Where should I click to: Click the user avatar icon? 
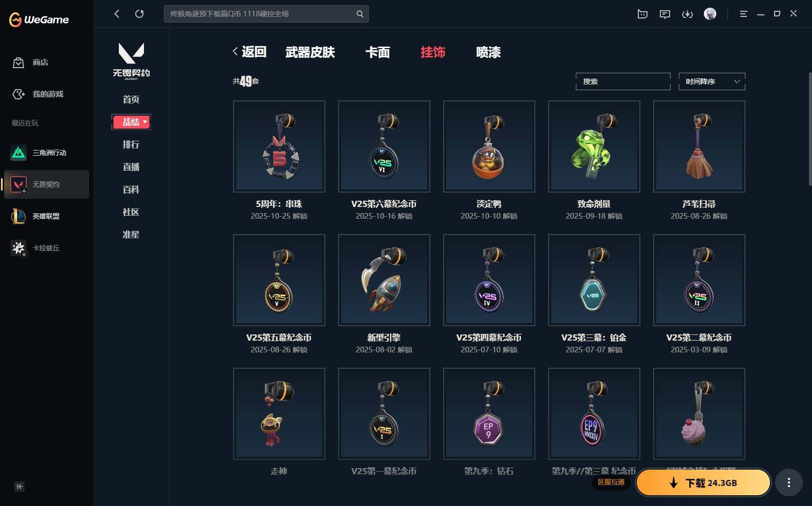click(x=710, y=14)
